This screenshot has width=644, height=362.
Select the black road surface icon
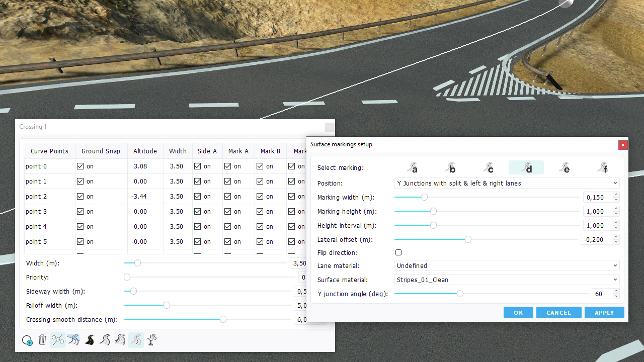coord(90,340)
